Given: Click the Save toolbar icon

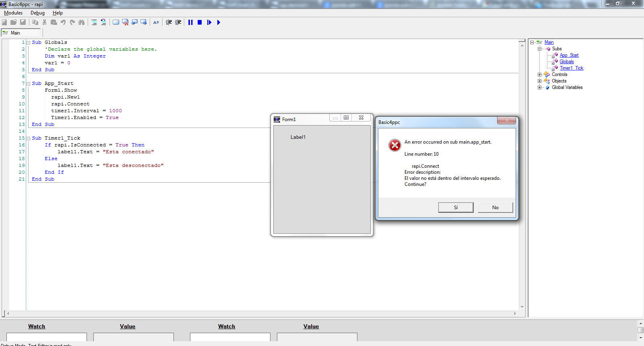Looking at the screenshot, I should point(23,23).
